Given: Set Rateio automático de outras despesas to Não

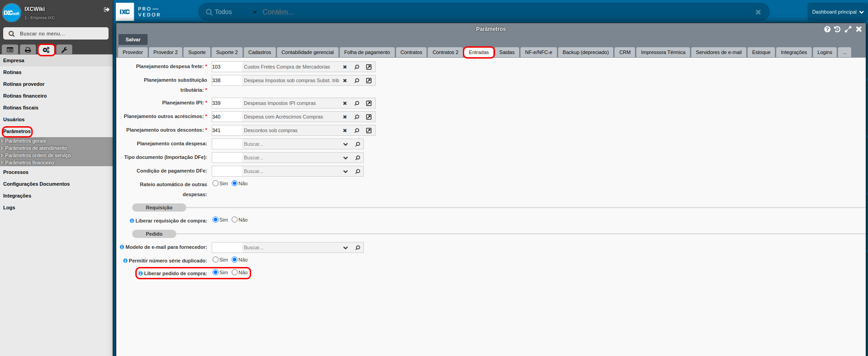Looking at the screenshot, I should click(234, 183).
